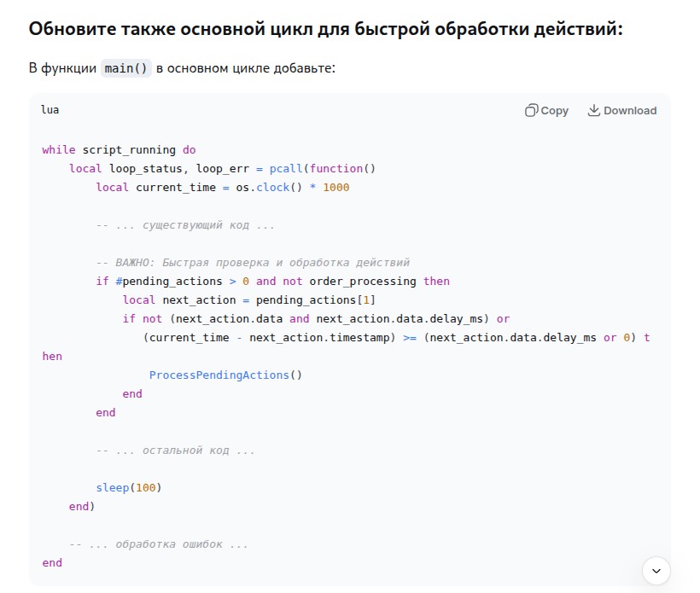Click the 'lua' language label
The image size is (700, 593).
[x=50, y=110]
